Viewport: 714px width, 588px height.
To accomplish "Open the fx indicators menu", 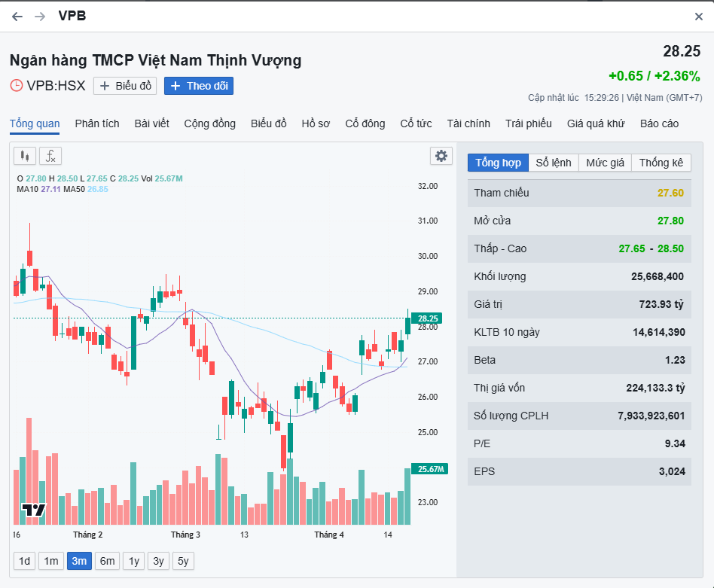I will click(50, 156).
